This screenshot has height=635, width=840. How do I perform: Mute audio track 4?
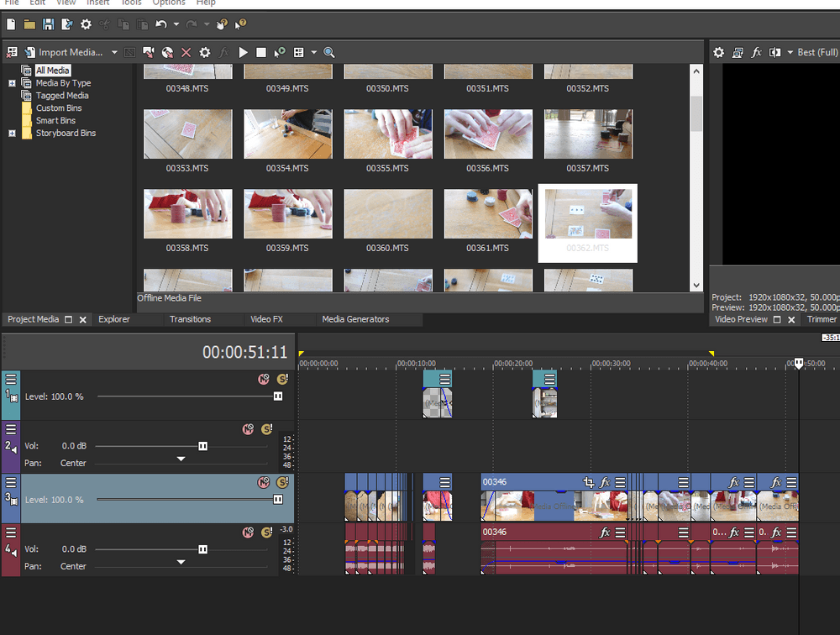[248, 533]
